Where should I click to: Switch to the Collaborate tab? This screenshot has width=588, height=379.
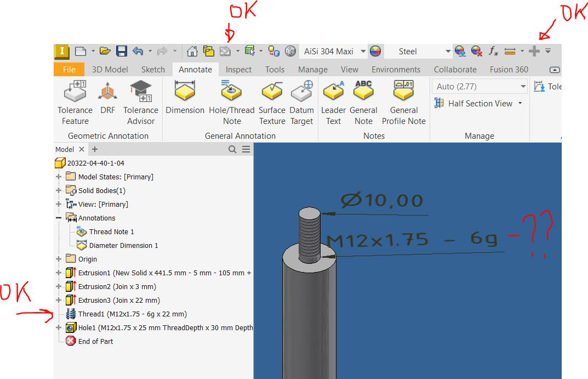tap(455, 70)
